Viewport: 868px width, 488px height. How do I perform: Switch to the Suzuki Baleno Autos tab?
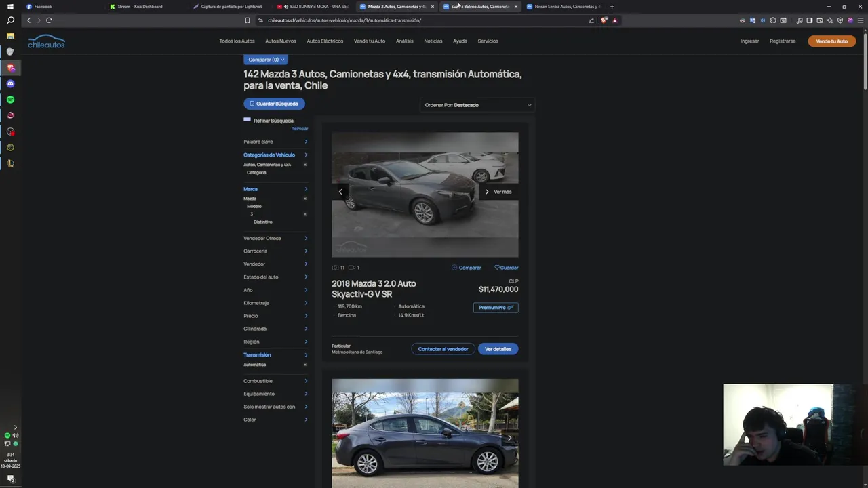(x=480, y=7)
